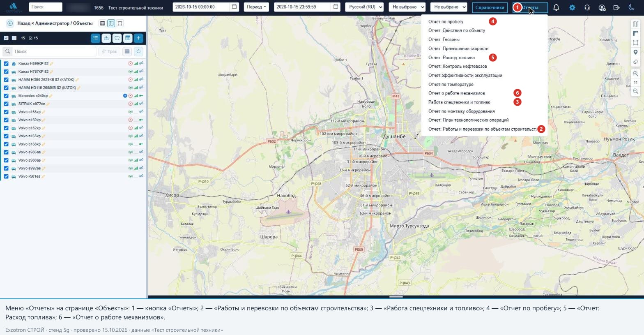The image size is (644, 335).
Task: Uncheck the Volvo к581ев checkbox
Action: 6,176
